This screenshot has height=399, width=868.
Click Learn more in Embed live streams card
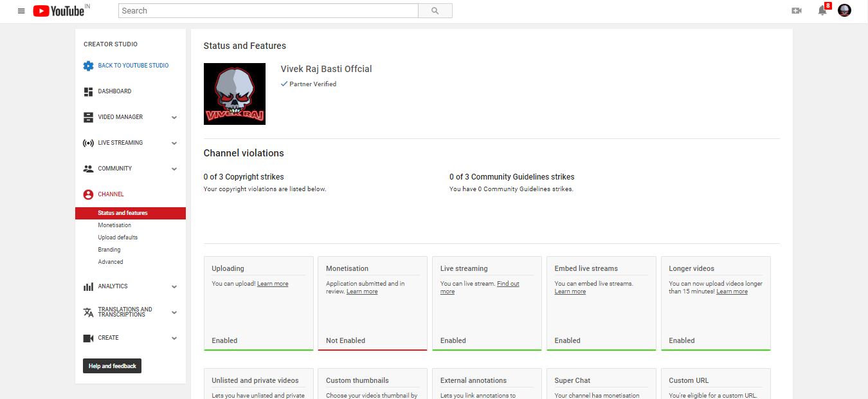click(570, 292)
